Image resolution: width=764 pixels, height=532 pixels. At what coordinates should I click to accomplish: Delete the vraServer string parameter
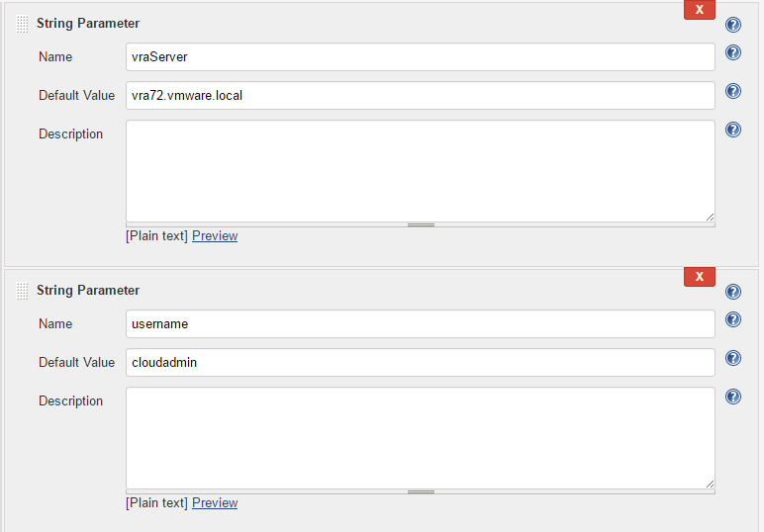coord(699,9)
